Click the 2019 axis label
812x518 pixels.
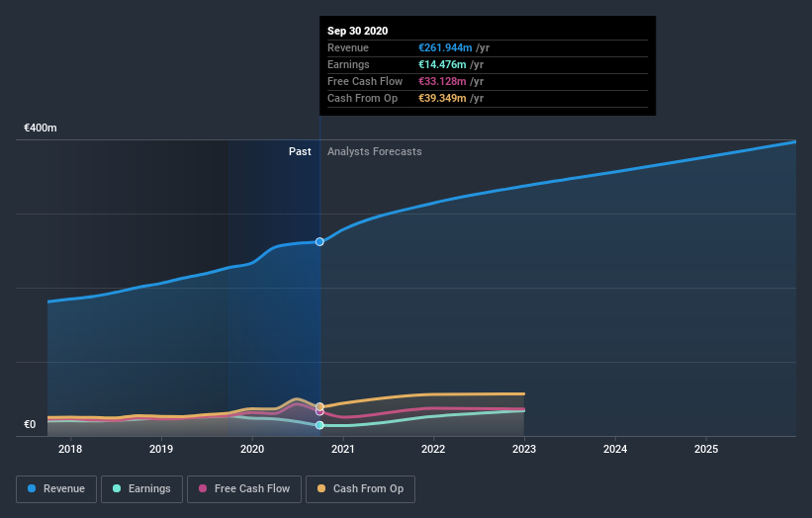pyautogui.click(x=161, y=449)
